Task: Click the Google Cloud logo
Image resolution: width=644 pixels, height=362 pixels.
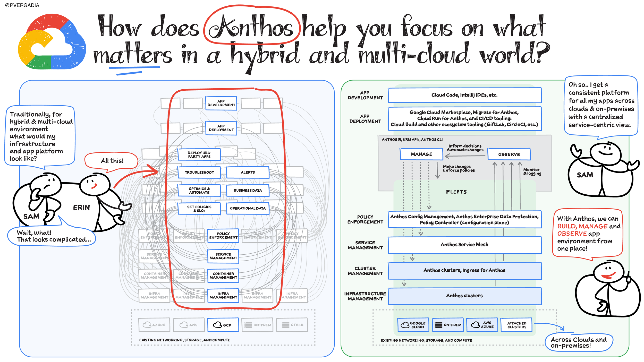Action: click(x=52, y=42)
